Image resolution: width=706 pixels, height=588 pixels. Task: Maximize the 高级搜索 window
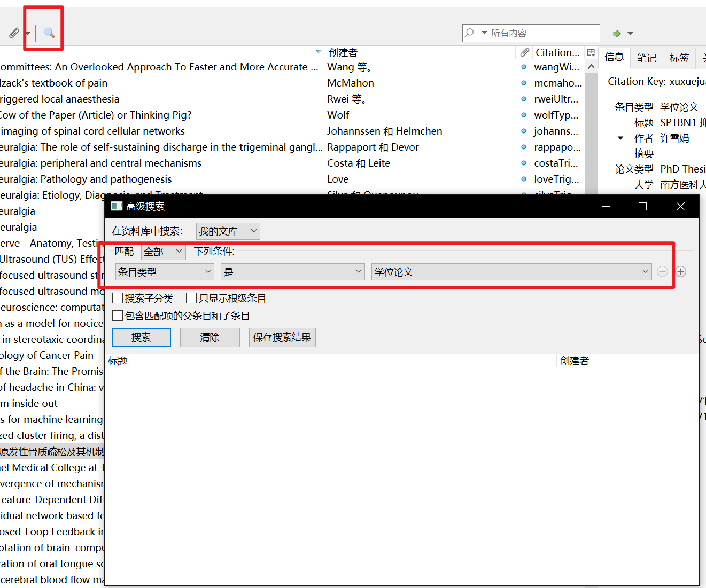point(643,206)
